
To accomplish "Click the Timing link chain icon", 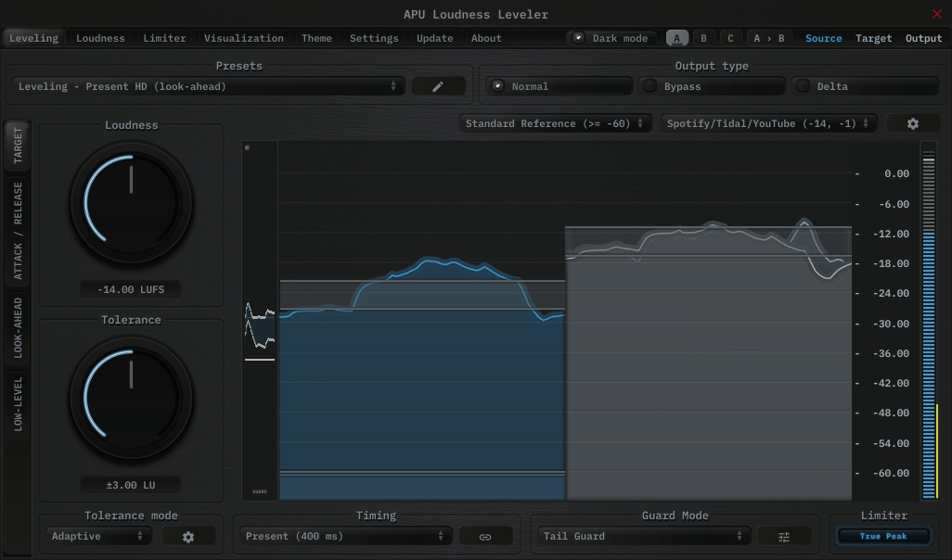I will coord(484,536).
